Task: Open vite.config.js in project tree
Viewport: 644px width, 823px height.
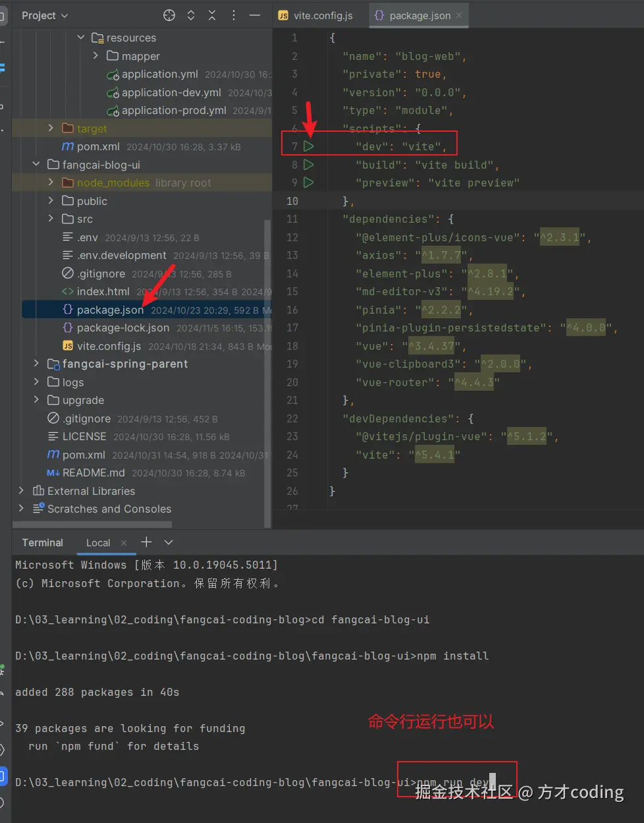Action: click(109, 346)
